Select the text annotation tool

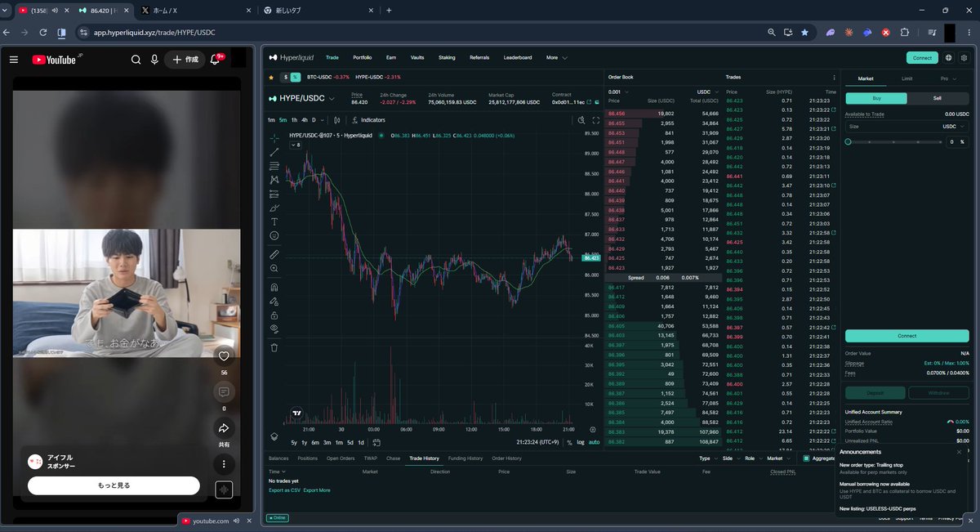[274, 221]
